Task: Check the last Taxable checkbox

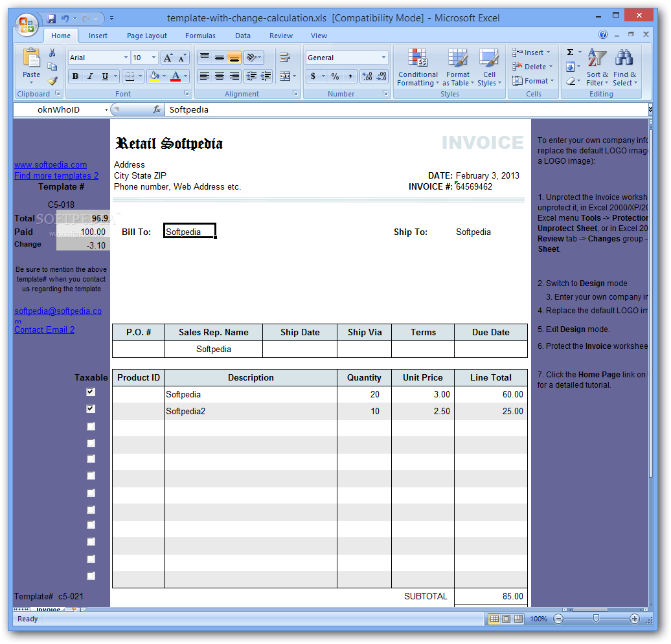Action: coord(91,576)
